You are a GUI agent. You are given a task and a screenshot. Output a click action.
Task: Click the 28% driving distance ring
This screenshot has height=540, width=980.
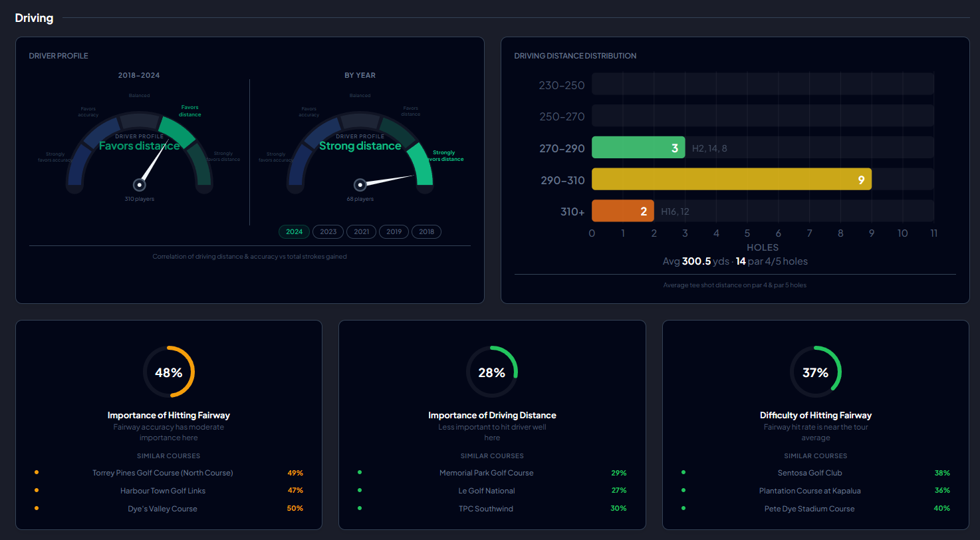[492, 372]
